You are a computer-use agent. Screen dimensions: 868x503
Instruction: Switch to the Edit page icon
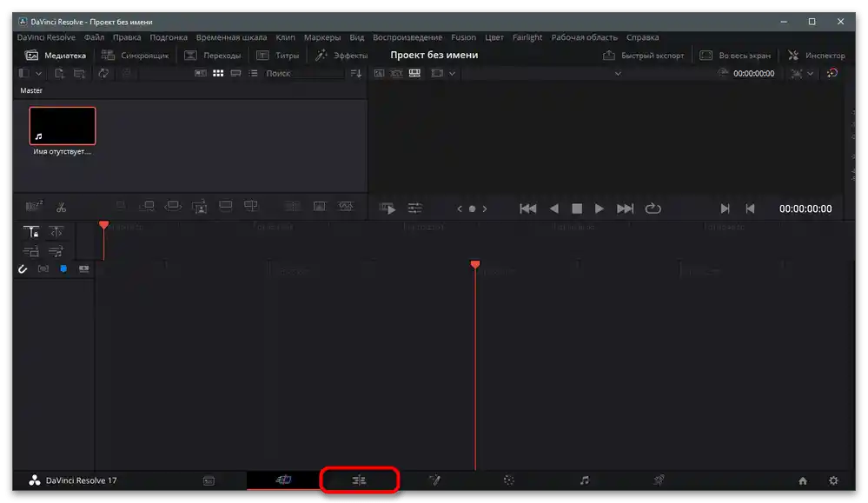click(x=359, y=480)
